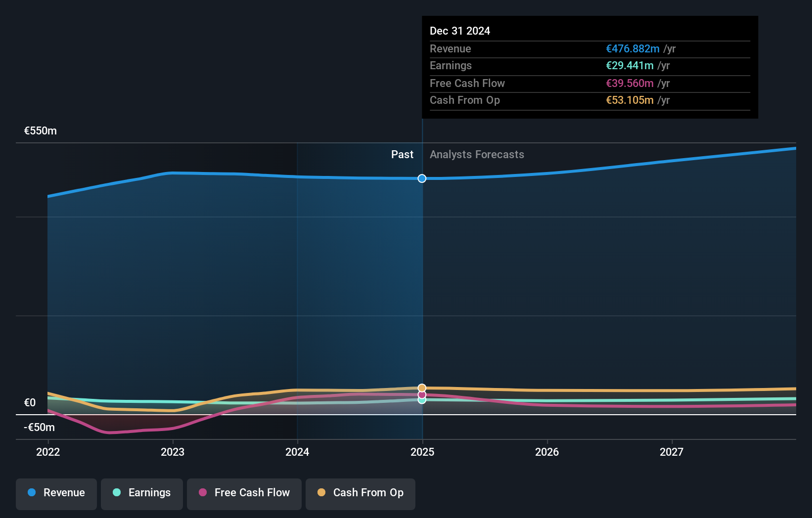Click the Revenue row label in tooltip

pyautogui.click(x=451, y=49)
